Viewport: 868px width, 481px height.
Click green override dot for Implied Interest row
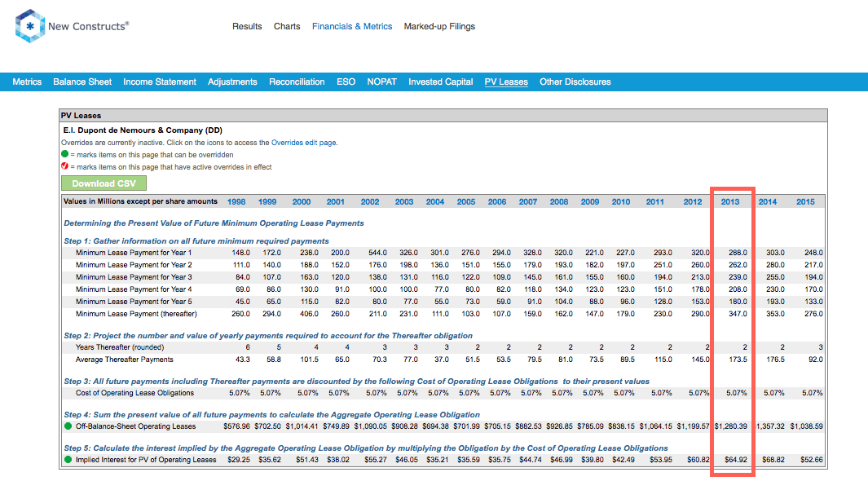(x=68, y=460)
